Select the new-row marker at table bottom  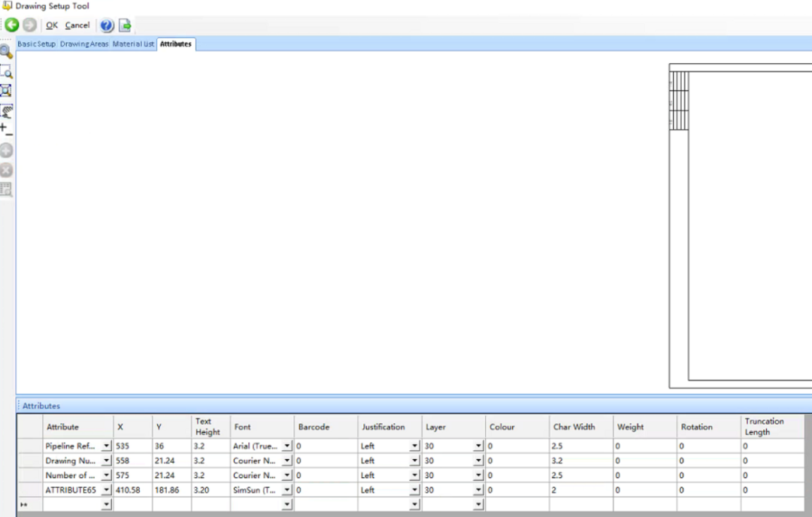tap(30, 504)
